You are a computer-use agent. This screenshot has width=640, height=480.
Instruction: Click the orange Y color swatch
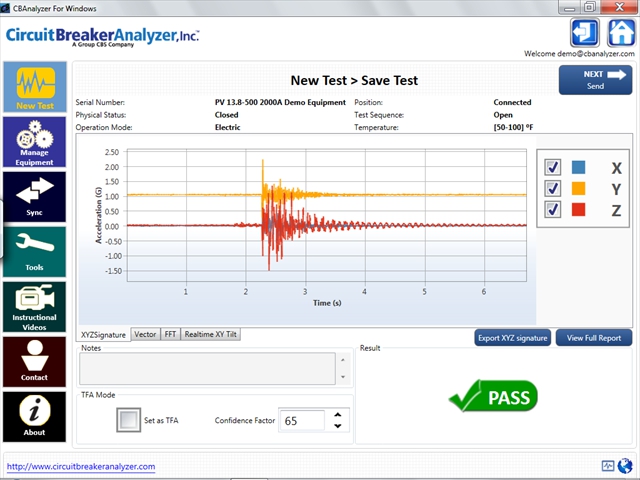tap(578, 189)
